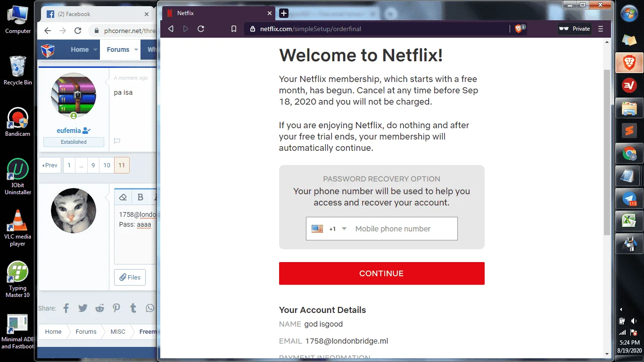Launch Brave browser from the taskbar
This screenshot has height=362, width=644.
629,63
